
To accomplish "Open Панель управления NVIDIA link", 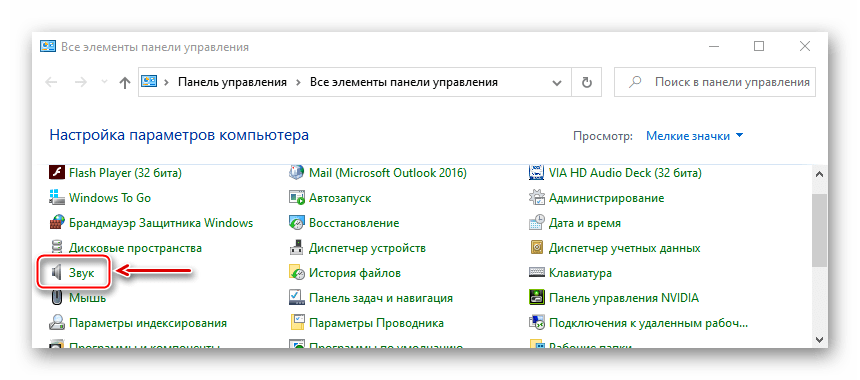I will (624, 298).
